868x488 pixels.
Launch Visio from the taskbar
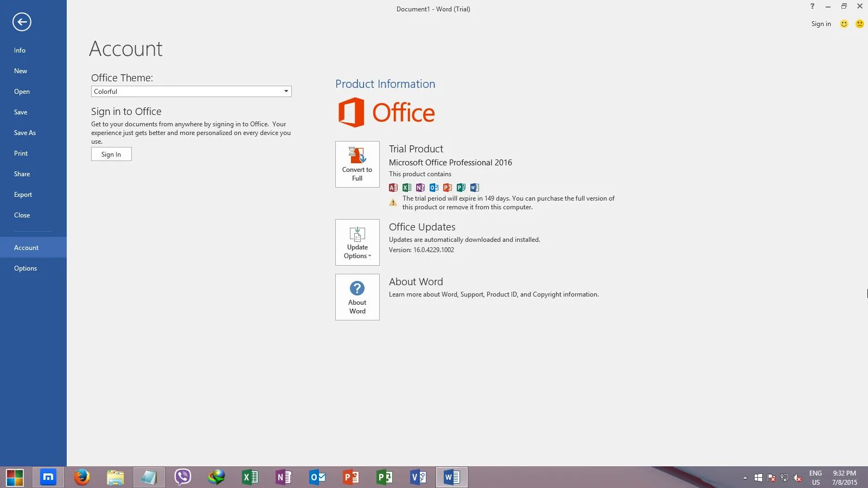[x=418, y=477]
